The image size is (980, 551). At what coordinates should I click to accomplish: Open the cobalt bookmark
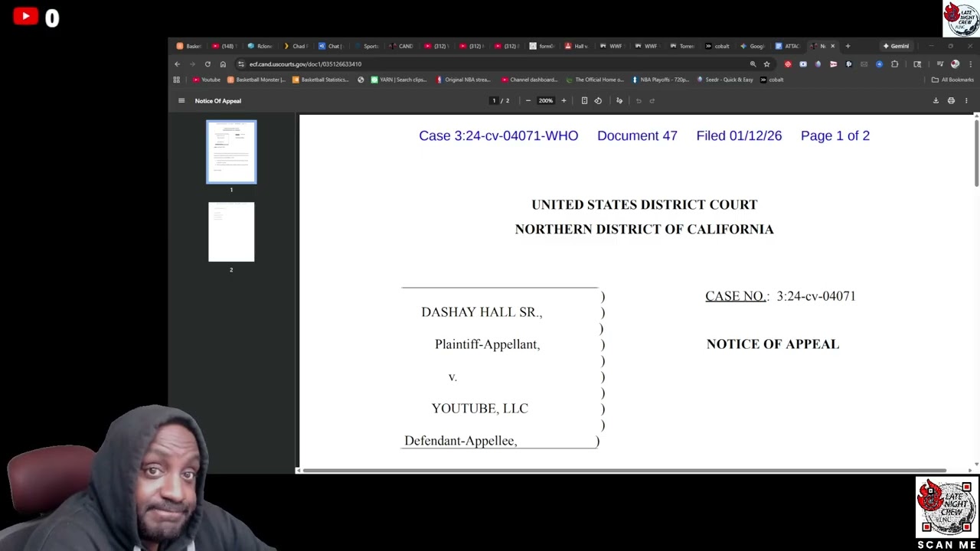coord(772,80)
